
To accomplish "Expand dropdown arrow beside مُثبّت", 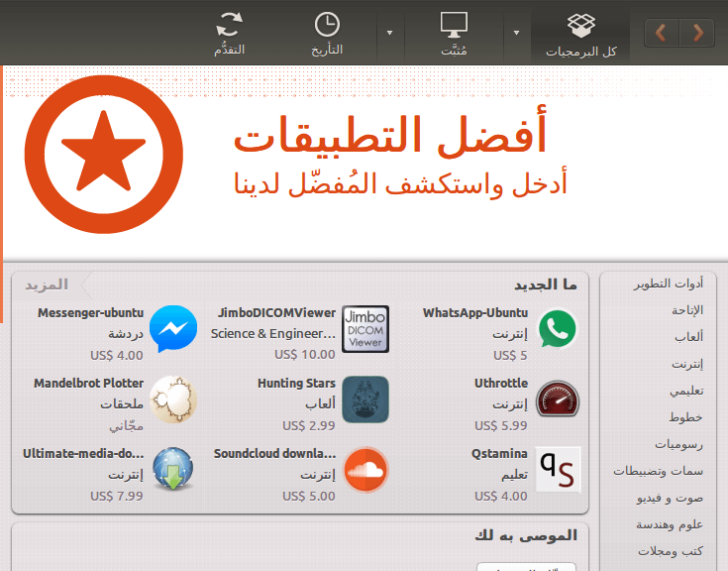I will [x=389, y=33].
